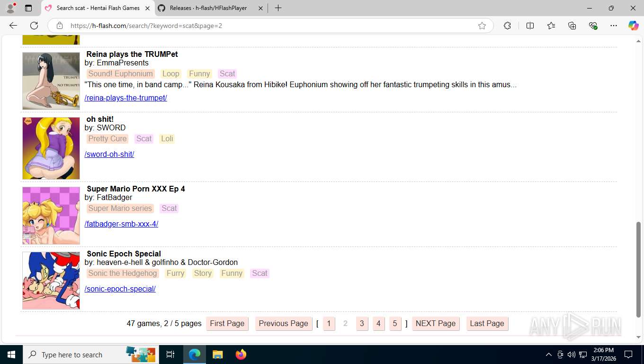Viewport: 644px width, 364px height.
Task: Go to the Last Page of results
Action: [x=487, y=323]
